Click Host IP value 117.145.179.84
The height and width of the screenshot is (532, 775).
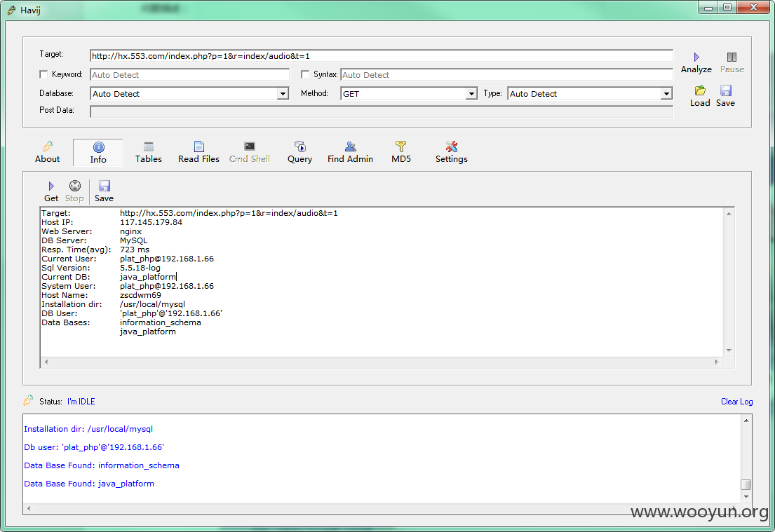pyautogui.click(x=151, y=222)
